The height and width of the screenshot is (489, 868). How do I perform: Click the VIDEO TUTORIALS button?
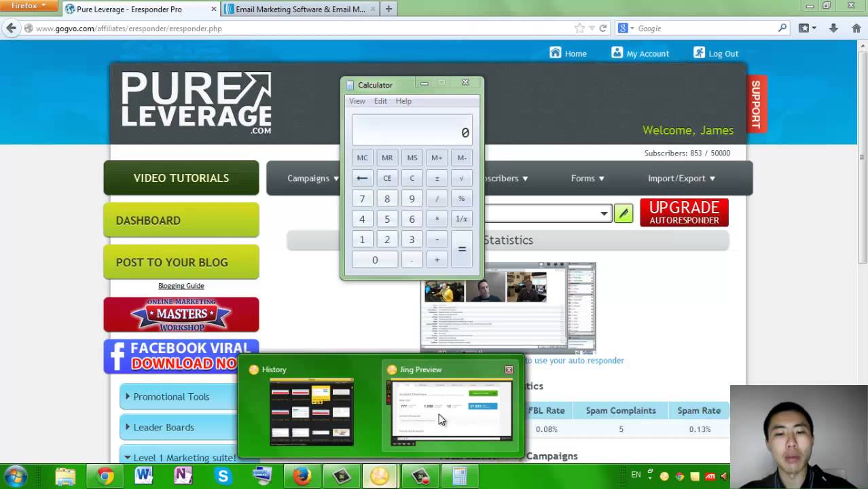[x=181, y=178]
